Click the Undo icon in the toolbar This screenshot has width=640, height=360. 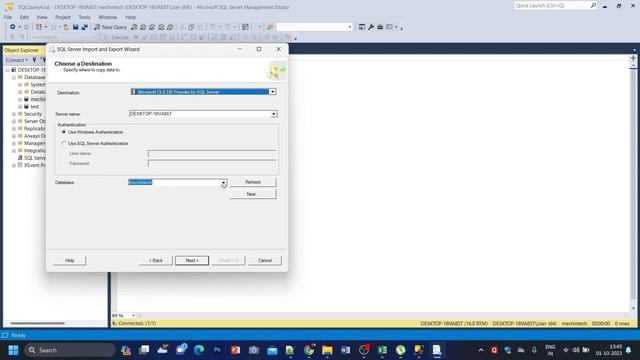tap(212, 27)
